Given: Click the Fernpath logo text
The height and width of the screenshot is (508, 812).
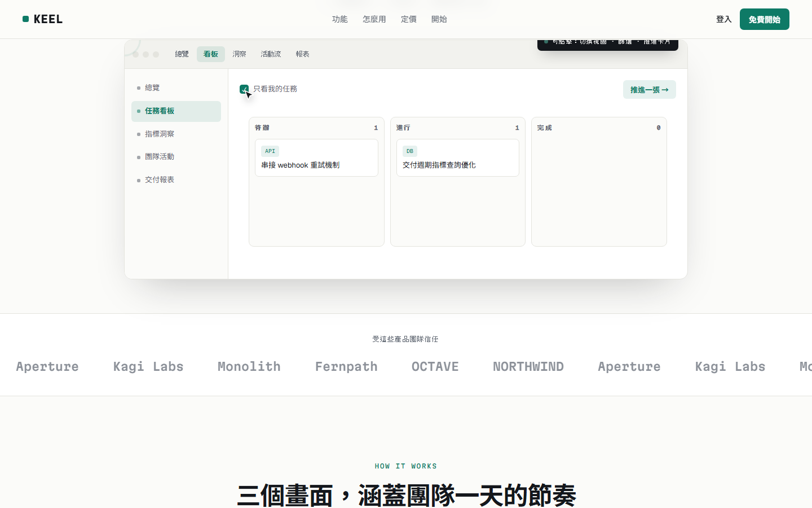Looking at the screenshot, I should (x=346, y=367).
